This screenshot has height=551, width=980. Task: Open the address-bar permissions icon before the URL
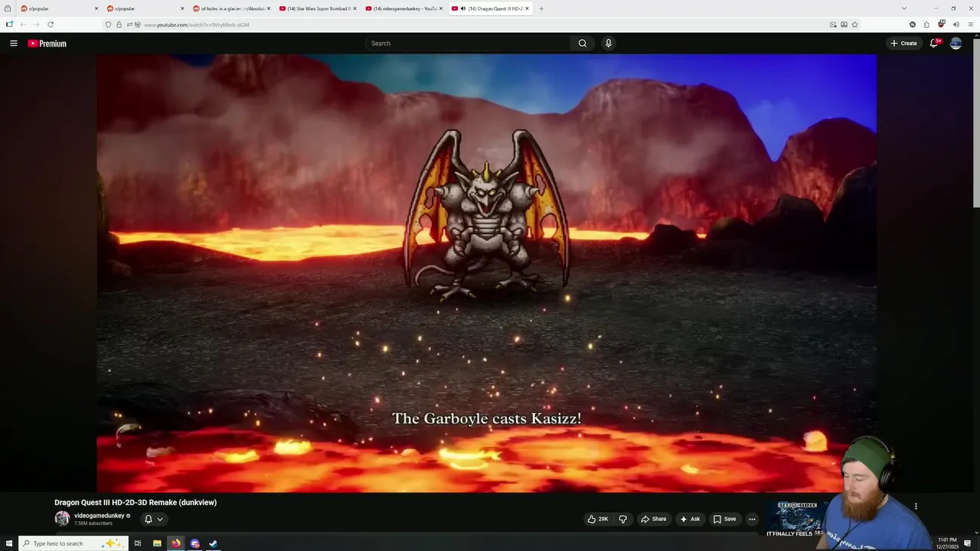(x=129, y=24)
